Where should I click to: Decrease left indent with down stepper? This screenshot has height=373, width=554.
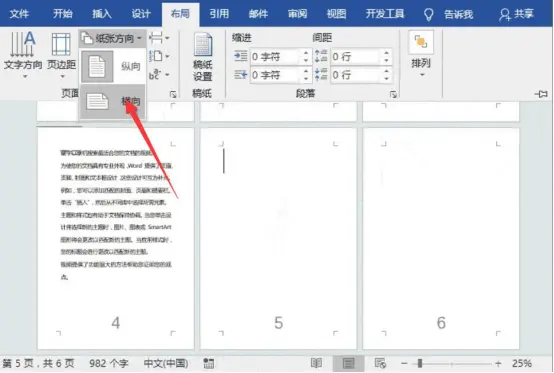(x=306, y=60)
